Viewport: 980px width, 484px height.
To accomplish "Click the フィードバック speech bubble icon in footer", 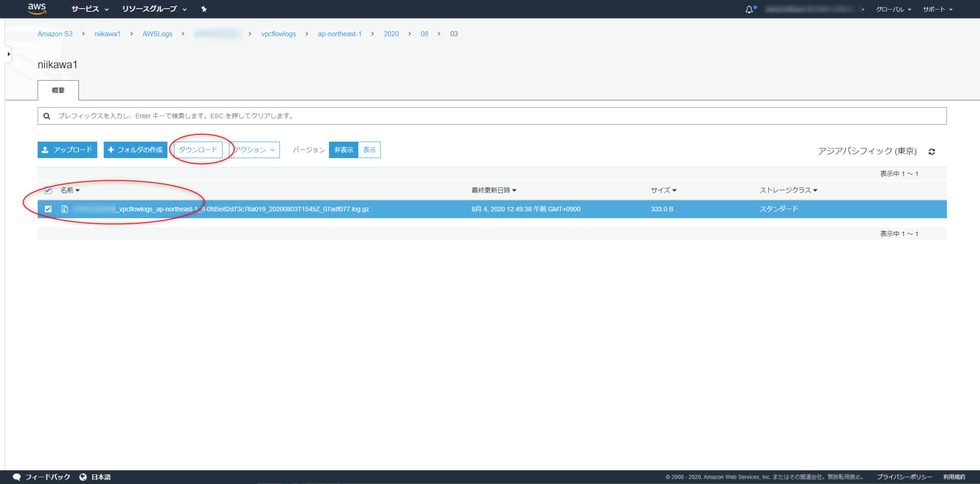I will pos(17,476).
